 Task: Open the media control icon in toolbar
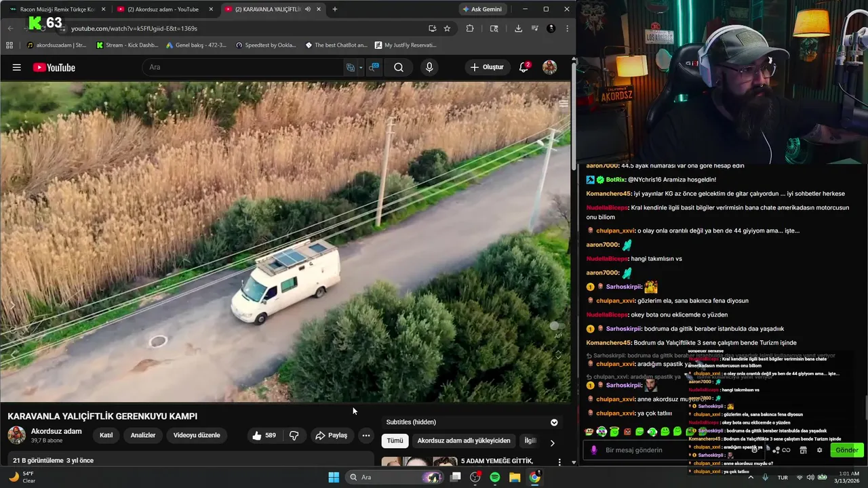(534, 28)
